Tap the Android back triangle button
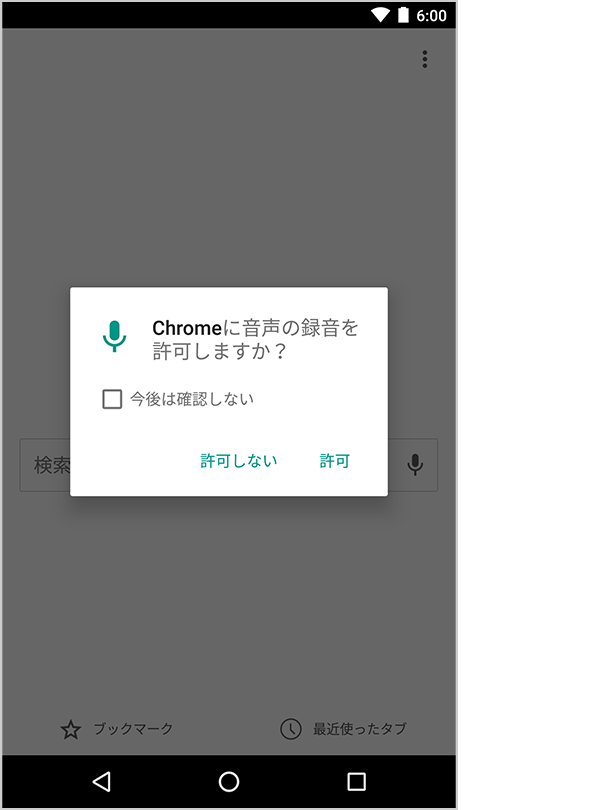This screenshot has height=810, width=596. pos(101,782)
